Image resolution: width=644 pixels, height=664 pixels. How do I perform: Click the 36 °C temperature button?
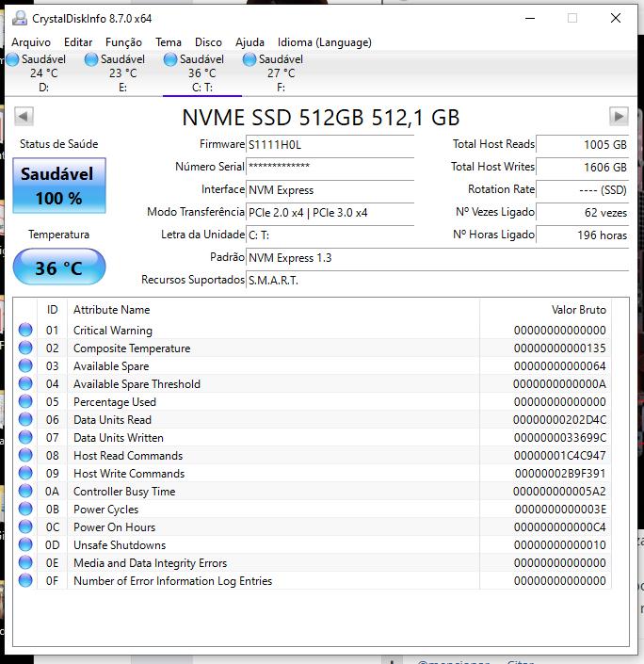click(x=59, y=267)
